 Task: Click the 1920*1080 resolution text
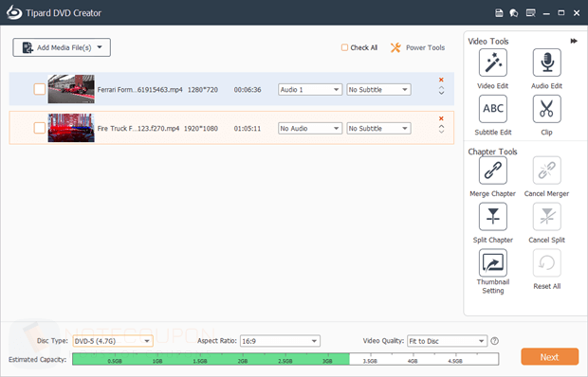point(201,129)
